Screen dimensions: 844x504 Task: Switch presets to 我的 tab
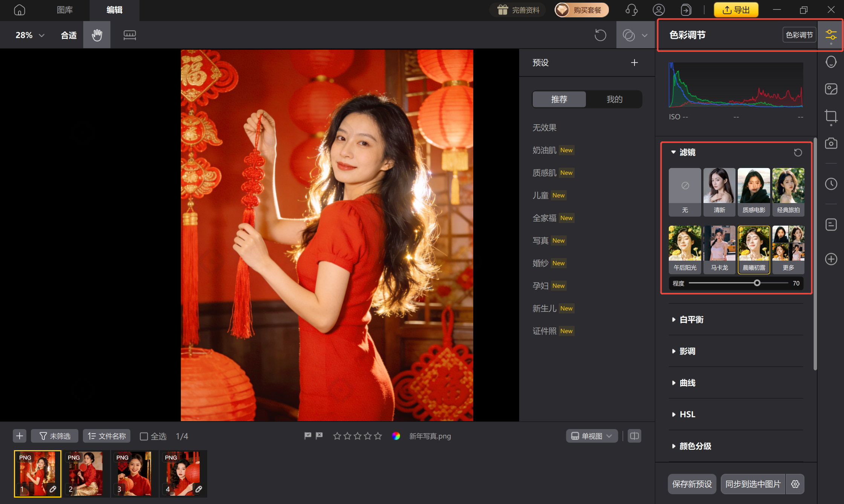[x=614, y=99]
